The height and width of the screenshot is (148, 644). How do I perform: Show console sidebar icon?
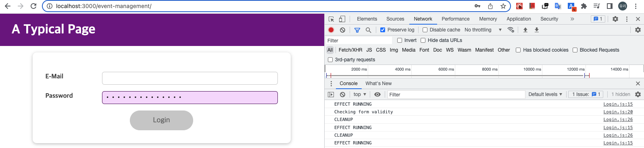[331, 94]
